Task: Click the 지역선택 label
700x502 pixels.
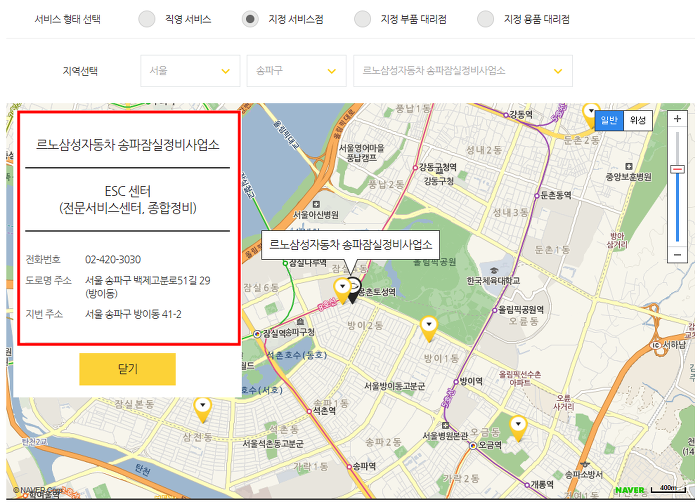Action: pos(80,71)
